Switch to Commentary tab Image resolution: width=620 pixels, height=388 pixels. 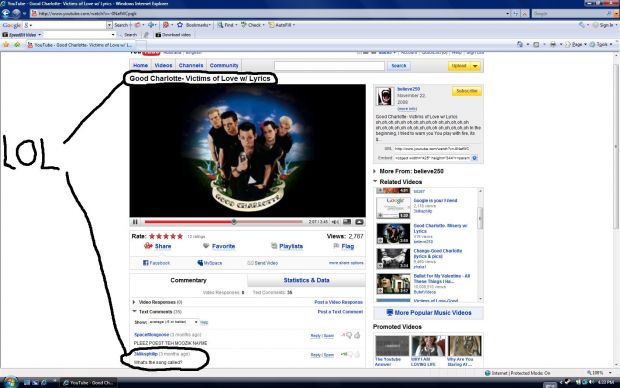[189, 280]
